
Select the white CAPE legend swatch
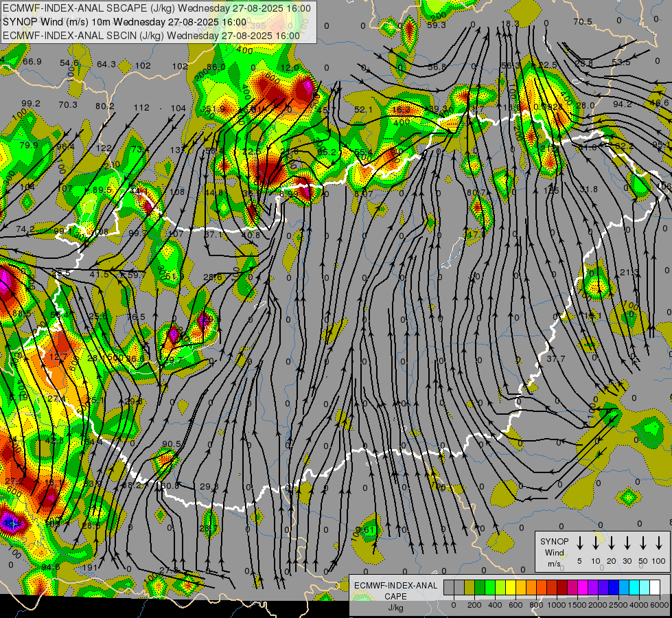click(654, 588)
